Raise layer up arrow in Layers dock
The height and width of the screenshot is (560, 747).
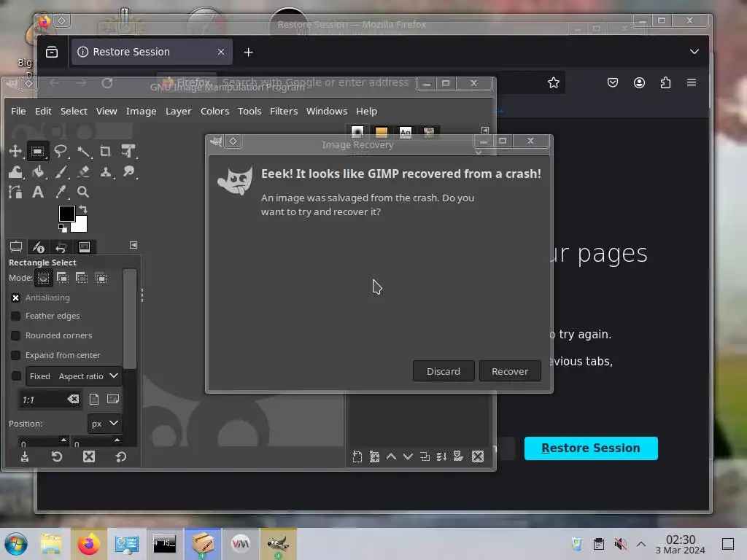pyautogui.click(x=391, y=456)
